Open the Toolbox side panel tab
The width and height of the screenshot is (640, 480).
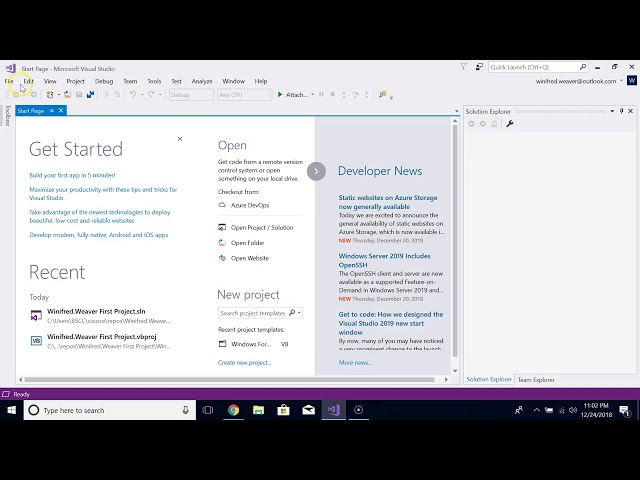pos(7,116)
